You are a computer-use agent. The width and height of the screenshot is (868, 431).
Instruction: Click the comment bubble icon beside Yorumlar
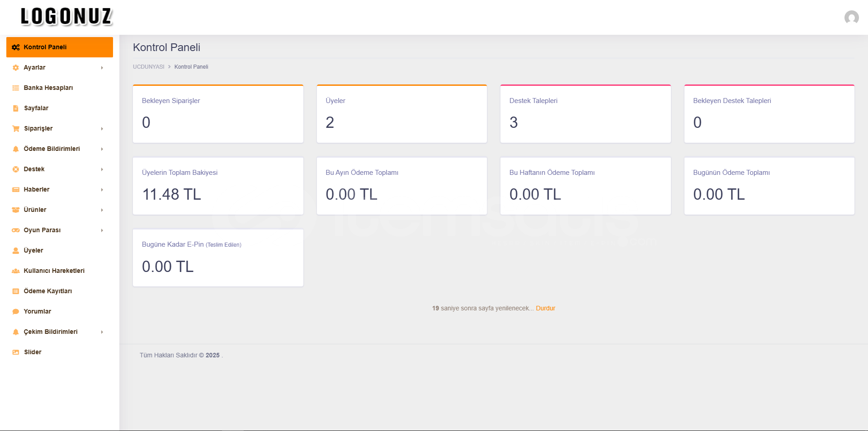point(16,312)
